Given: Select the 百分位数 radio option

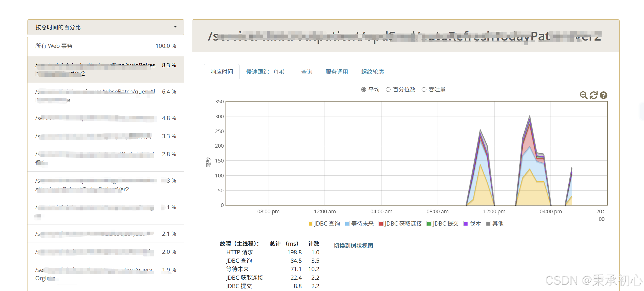Looking at the screenshot, I should [388, 90].
